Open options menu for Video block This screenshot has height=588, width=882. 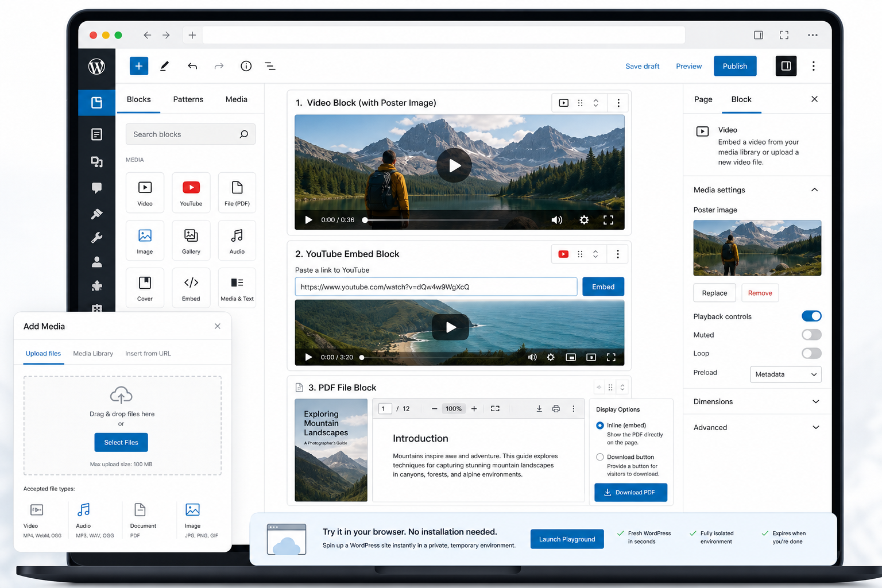point(618,103)
